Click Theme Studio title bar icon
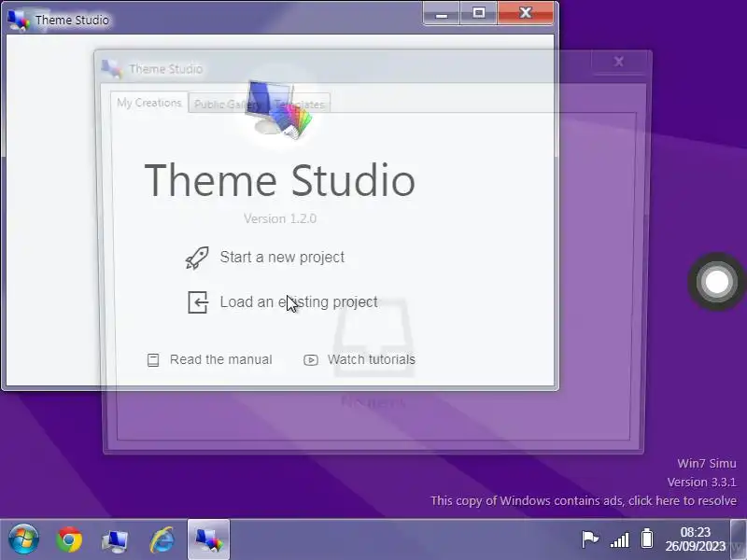The image size is (747, 560). (18, 20)
